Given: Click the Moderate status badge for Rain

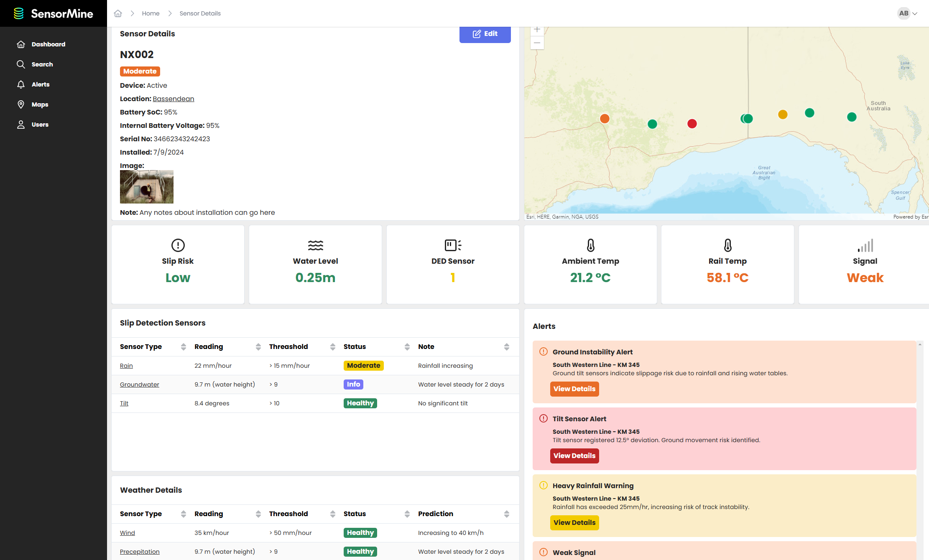Looking at the screenshot, I should [x=364, y=366].
